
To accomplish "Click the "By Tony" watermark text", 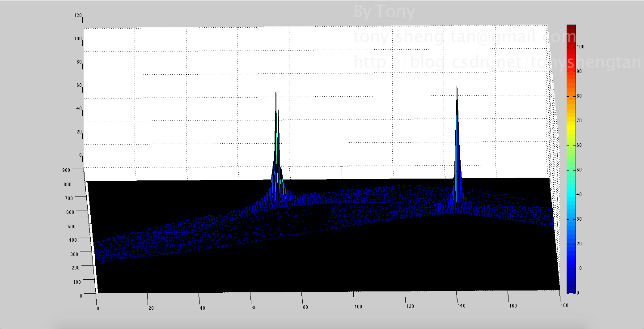I will (x=384, y=12).
